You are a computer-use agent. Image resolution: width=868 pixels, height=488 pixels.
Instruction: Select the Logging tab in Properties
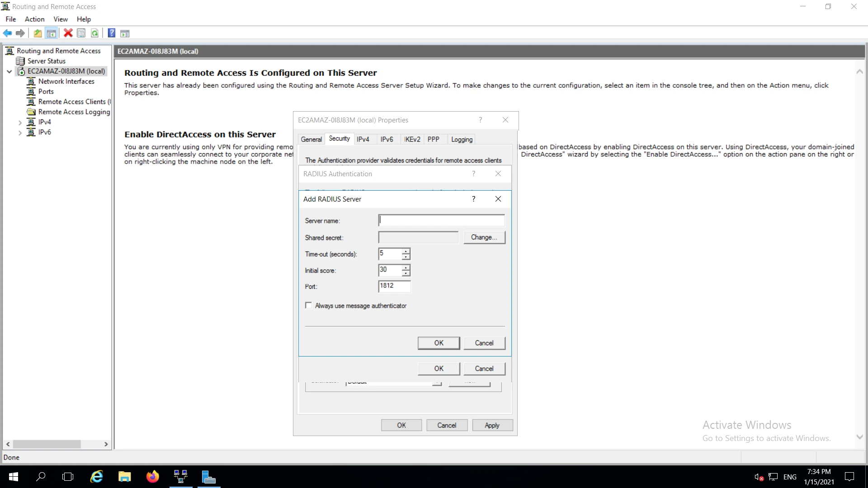(462, 139)
